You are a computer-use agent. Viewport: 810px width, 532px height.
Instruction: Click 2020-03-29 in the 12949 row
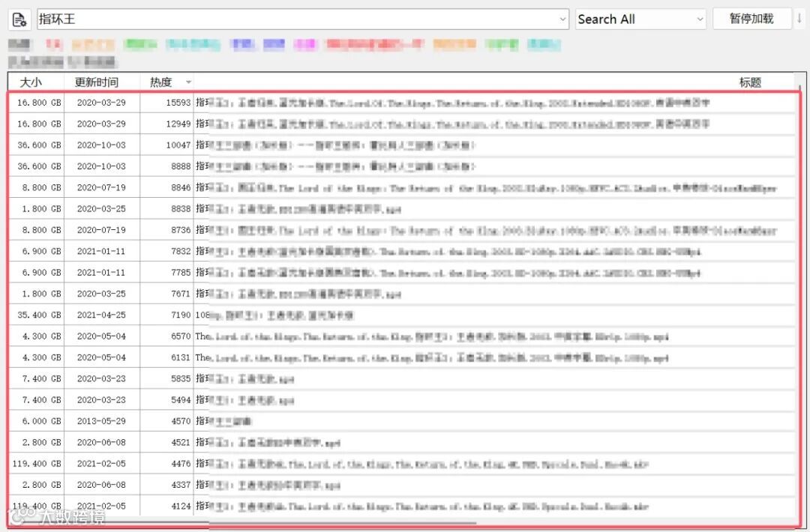point(101,124)
